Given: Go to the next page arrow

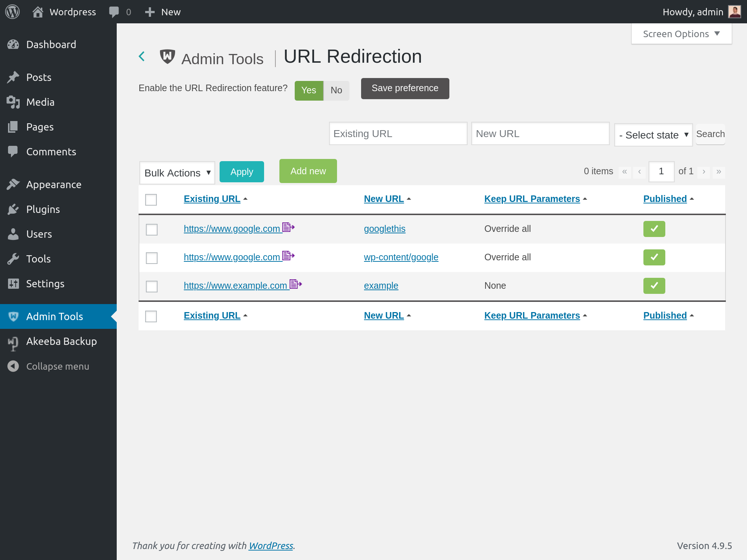Looking at the screenshot, I should 704,172.
